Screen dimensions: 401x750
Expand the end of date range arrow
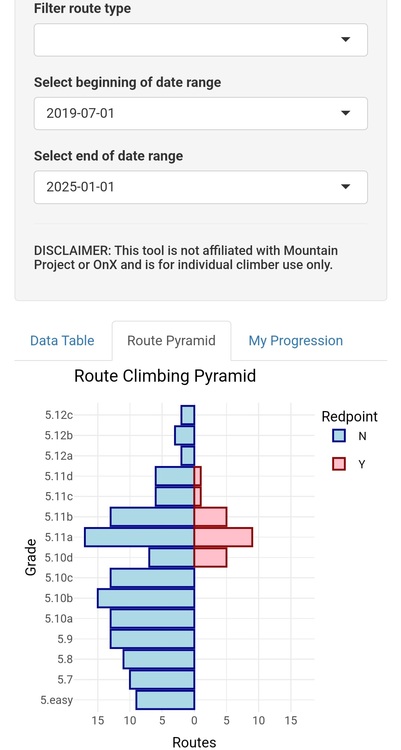(x=345, y=187)
